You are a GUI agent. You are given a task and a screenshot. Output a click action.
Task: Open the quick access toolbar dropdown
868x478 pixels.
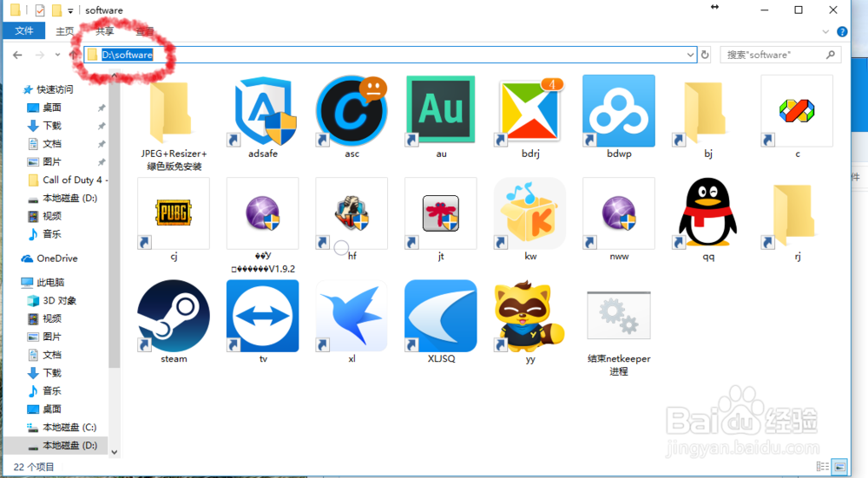70,10
